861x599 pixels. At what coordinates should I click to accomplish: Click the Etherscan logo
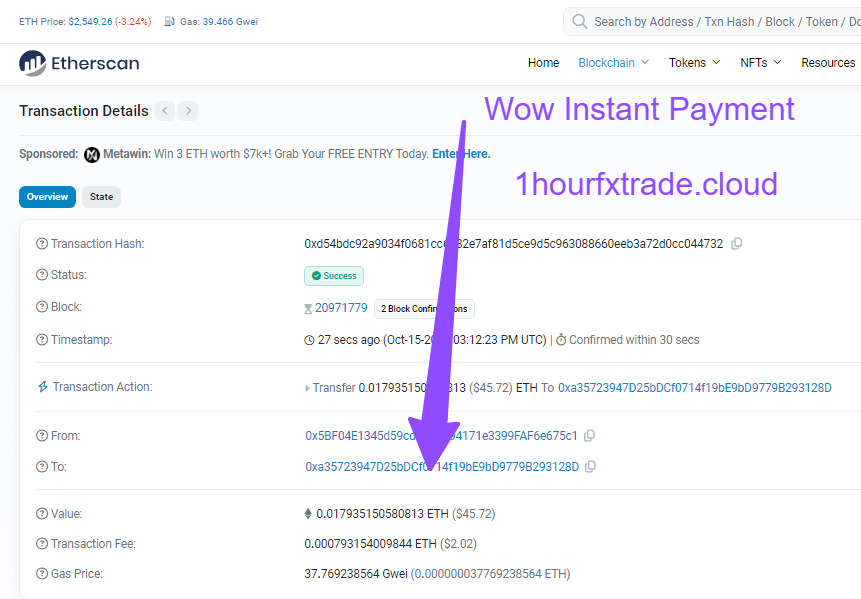click(79, 63)
